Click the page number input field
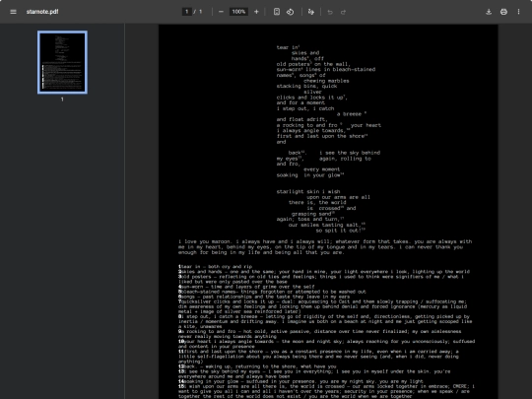The image size is (532, 399). pyautogui.click(x=186, y=12)
